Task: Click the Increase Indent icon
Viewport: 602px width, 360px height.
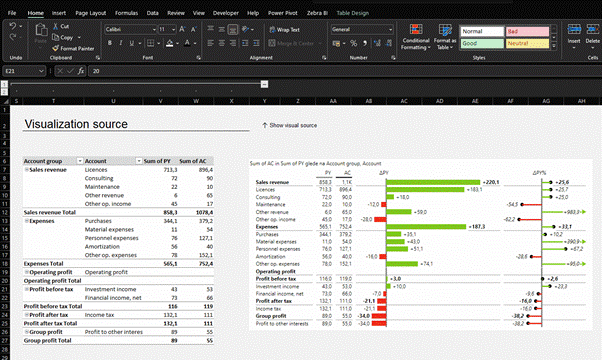Action: tap(256, 43)
